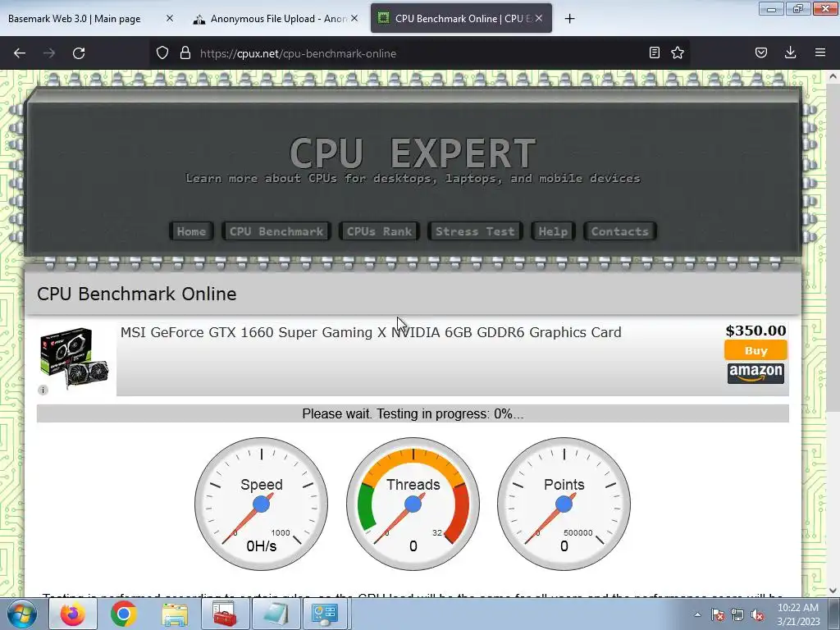840x630 pixels.
Task: Close the CPU Benchmark Online tab
Action: (539, 18)
